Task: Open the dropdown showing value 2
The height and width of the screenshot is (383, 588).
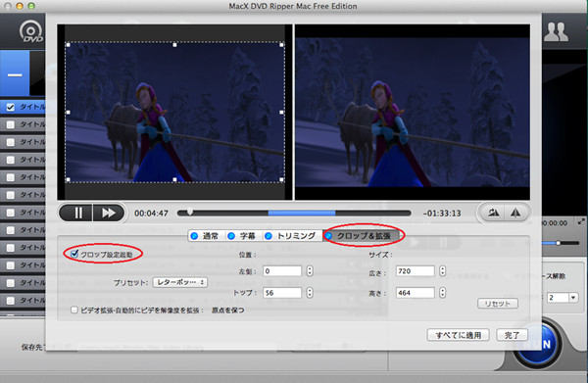Action: click(562, 298)
